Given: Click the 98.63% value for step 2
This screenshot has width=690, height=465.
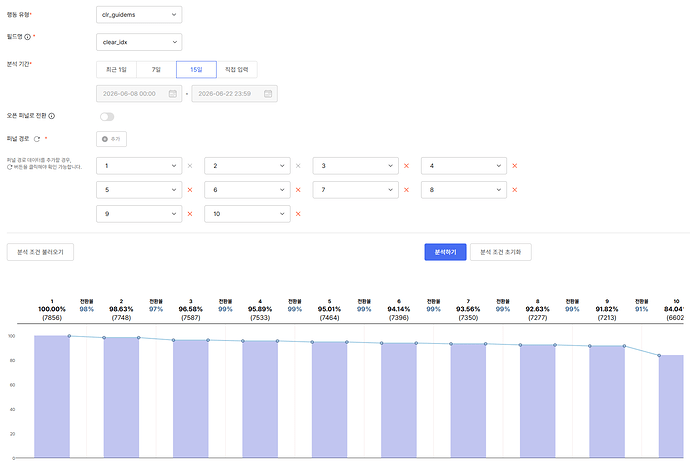Looking at the screenshot, I should coord(121,309).
